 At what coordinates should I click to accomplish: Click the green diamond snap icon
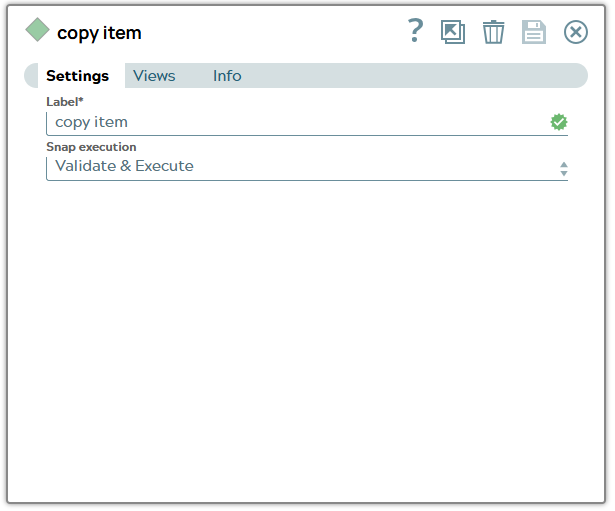[x=37, y=30]
